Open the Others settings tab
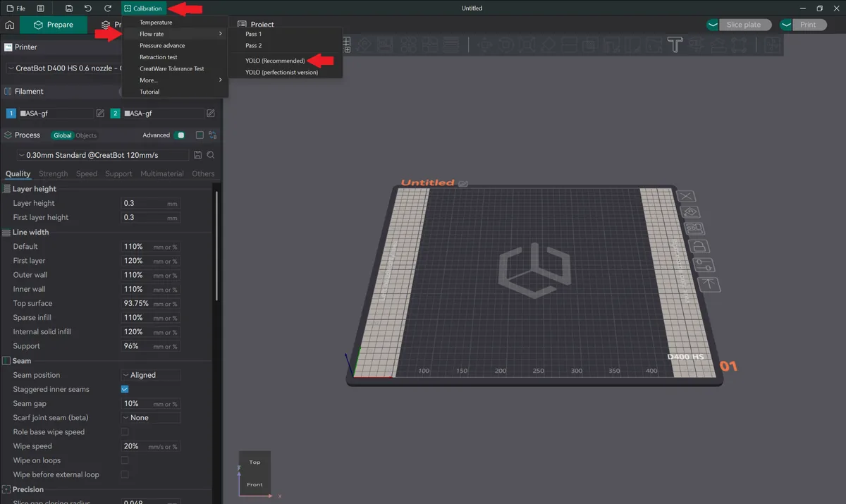This screenshot has width=846, height=504. click(x=203, y=173)
